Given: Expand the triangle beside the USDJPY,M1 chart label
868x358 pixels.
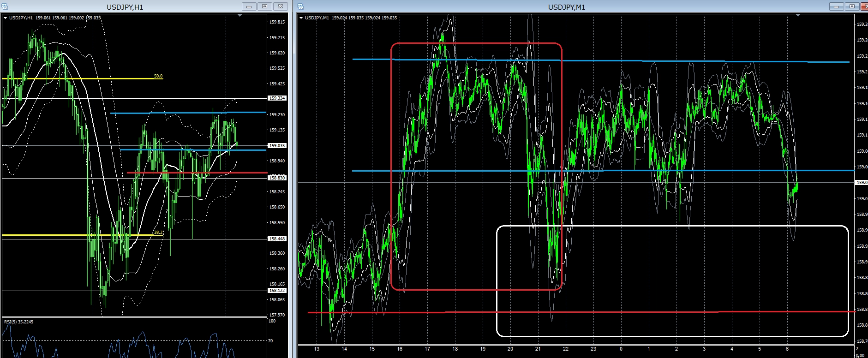Looking at the screenshot, I should [x=301, y=18].
